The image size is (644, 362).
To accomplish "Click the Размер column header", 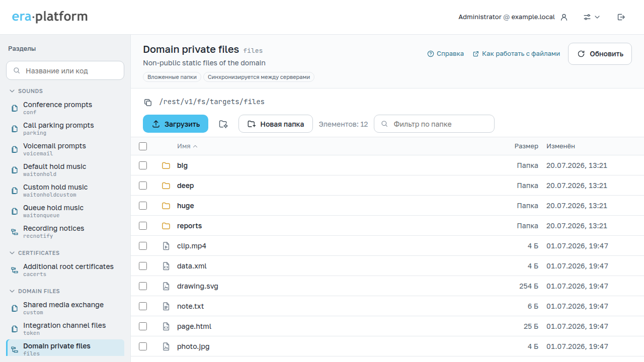I will (526, 146).
